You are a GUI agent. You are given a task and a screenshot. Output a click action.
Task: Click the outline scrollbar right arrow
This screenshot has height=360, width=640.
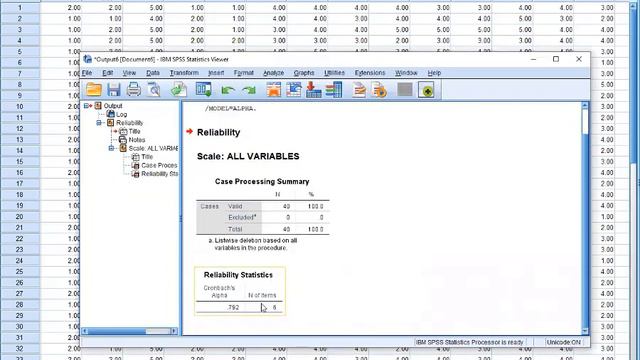point(174,331)
